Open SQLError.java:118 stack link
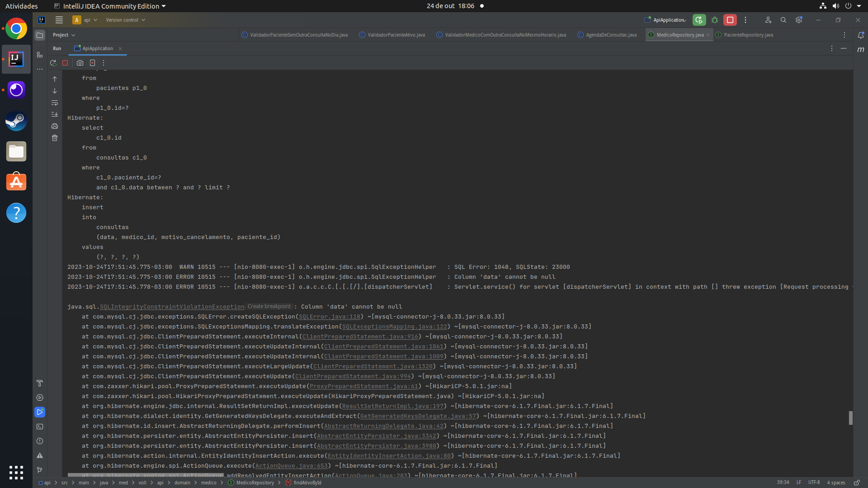The image size is (868, 488). point(330,317)
